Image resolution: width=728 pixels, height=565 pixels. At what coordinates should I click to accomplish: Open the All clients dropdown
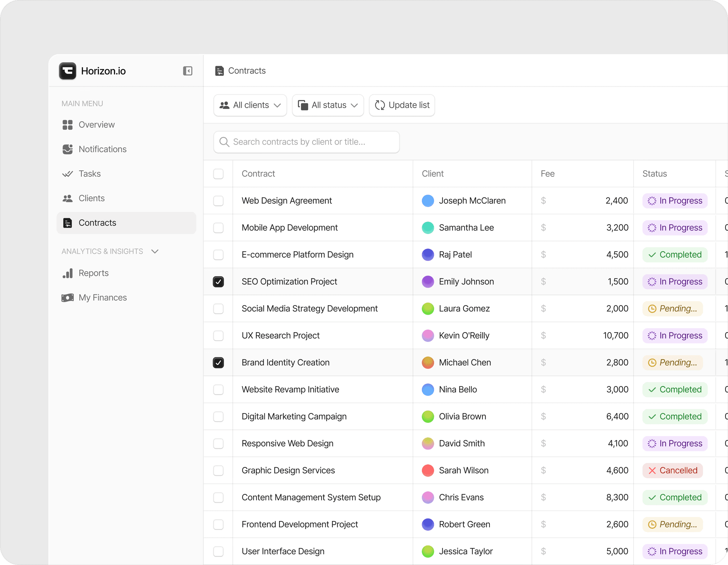pyautogui.click(x=250, y=105)
